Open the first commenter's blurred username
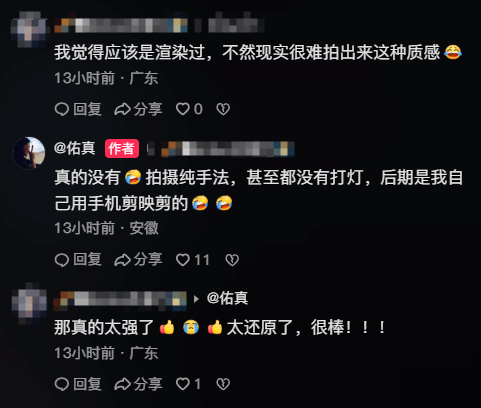Viewport: 481px width, 408px height. [121, 25]
